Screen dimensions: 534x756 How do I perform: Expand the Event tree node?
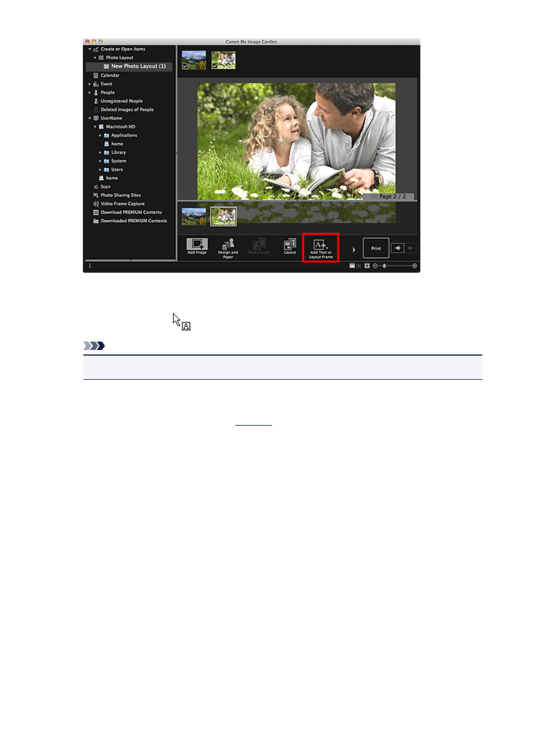coord(90,84)
